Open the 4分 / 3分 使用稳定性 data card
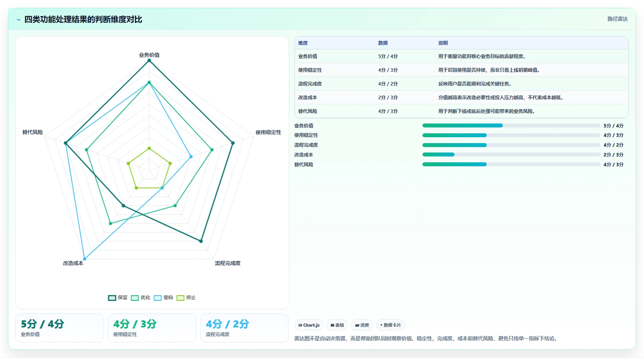Viewport: 644px width, 358px height. coord(152,328)
